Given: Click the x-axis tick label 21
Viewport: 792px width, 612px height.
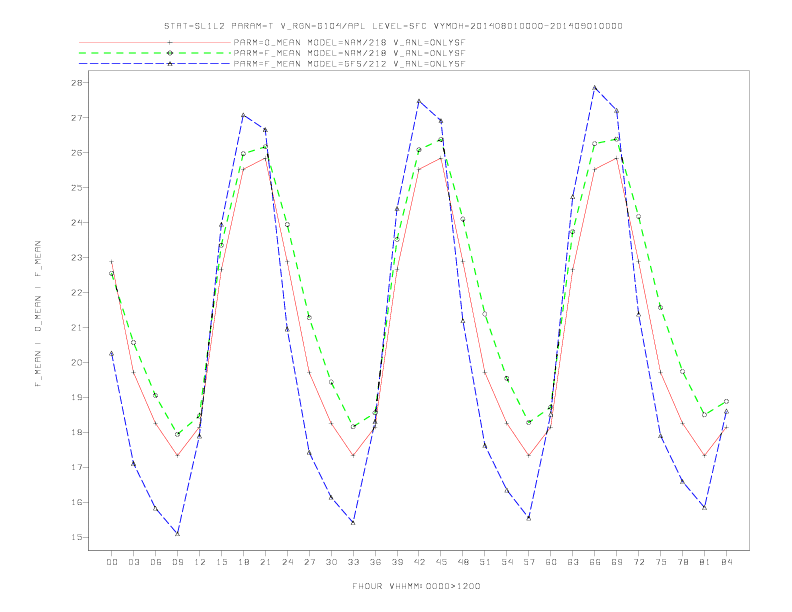Looking at the screenshot, I should coord(265,562).
